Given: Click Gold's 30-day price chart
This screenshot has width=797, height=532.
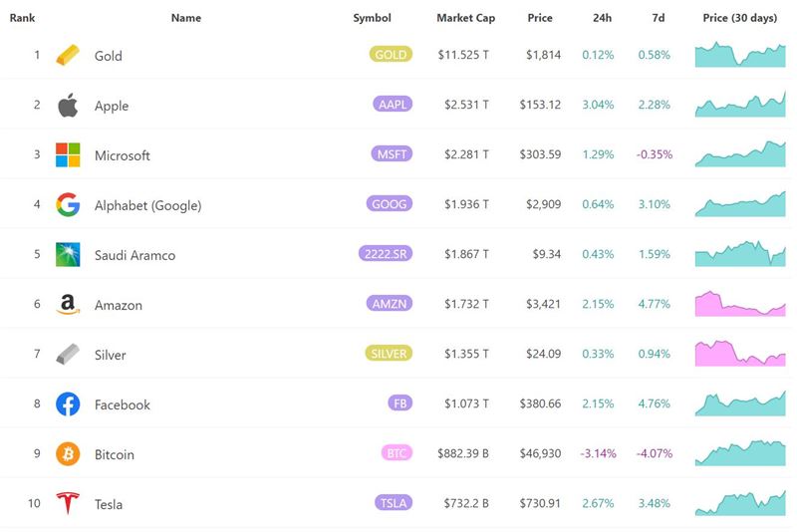Looking at the screenshot, I should point(740,55).
